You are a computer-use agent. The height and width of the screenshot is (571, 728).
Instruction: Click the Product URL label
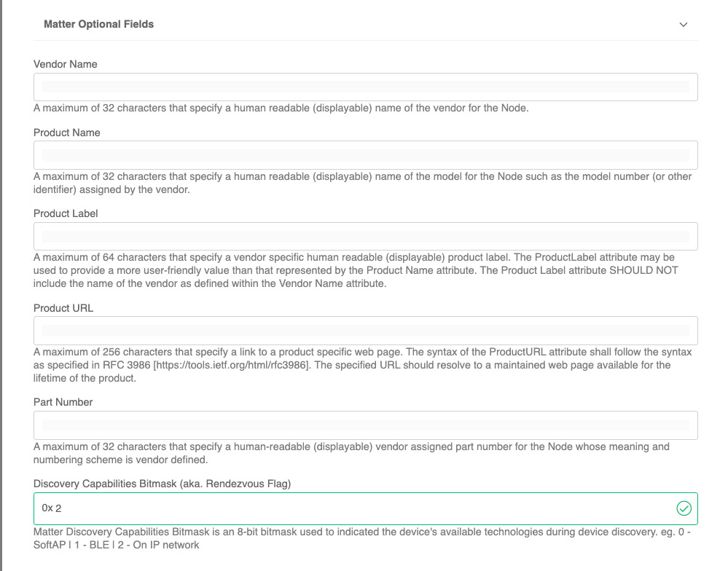pyautogui.click(x=63, y=308)
